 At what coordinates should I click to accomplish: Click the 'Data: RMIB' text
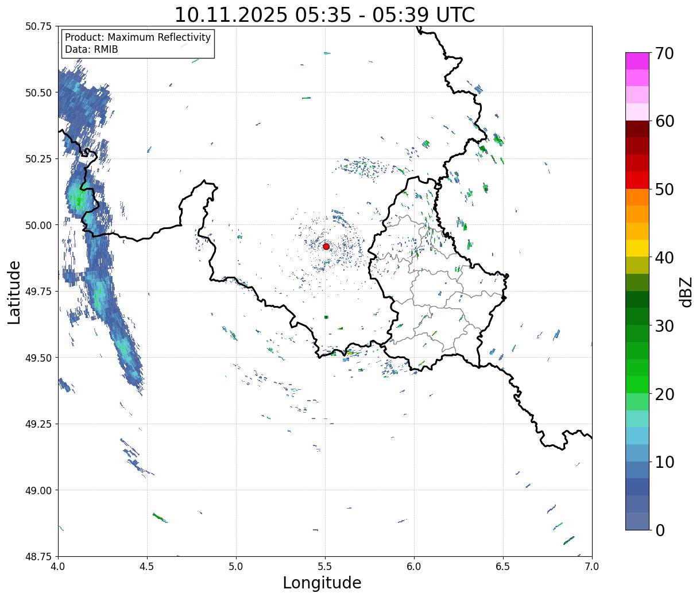(x=91, y=49)
